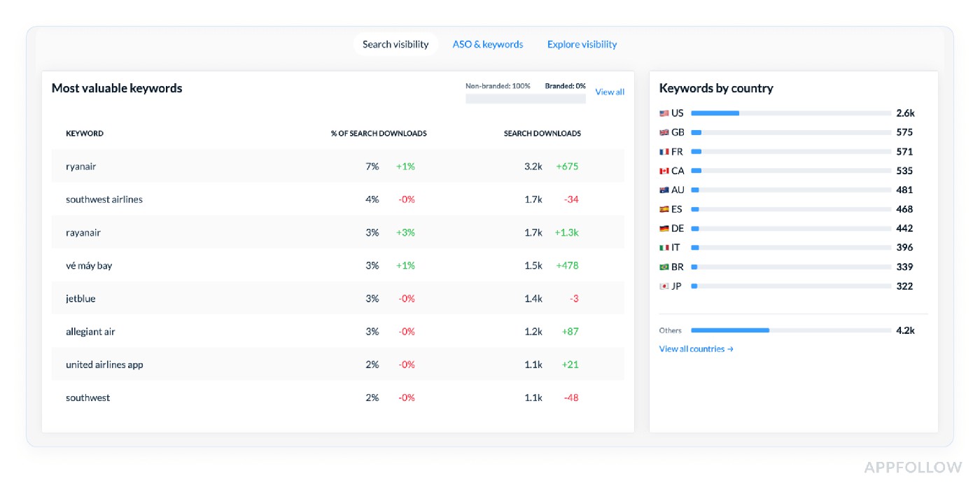Click the +87 search downloads change

[x=570, y=331]
